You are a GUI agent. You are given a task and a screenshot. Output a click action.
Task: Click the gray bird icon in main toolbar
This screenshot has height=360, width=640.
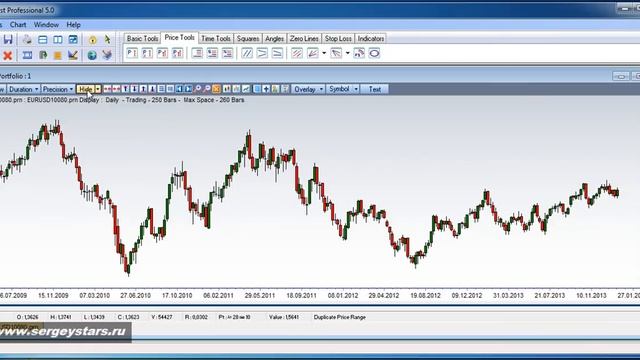click(107, 55)
